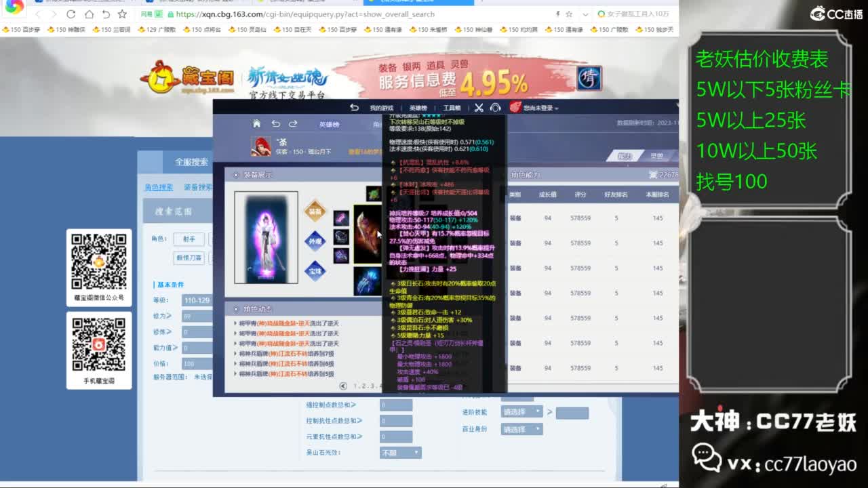
Task: Click the 好友排名 column header
Action: click(x=616, y=195)
